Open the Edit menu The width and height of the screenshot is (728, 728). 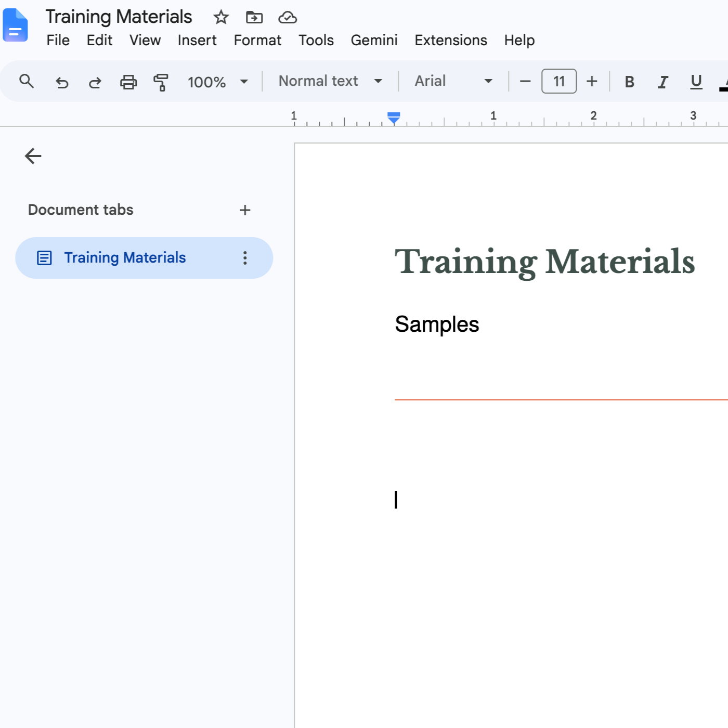[x=99, y=40]
